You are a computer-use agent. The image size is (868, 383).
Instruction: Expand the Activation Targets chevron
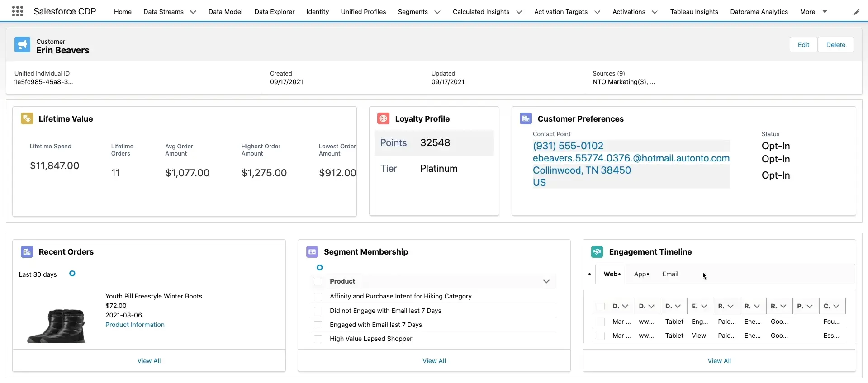click(x=597, y=12)
